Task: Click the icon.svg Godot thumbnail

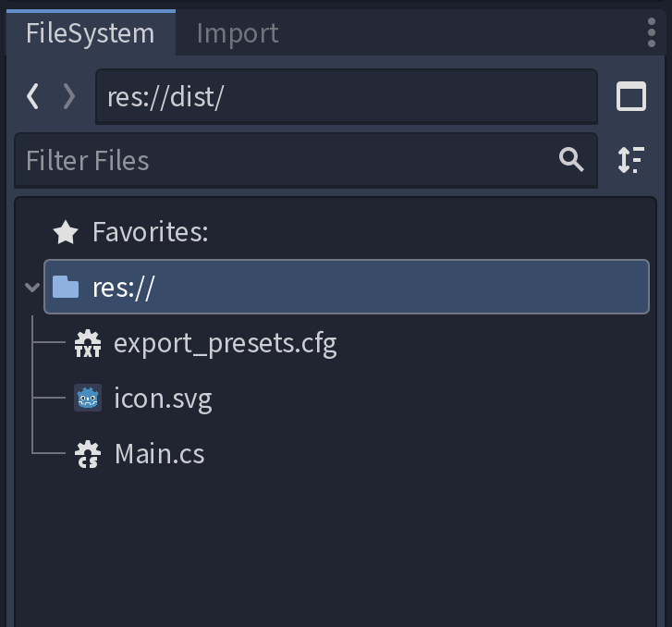Action: 88,400
